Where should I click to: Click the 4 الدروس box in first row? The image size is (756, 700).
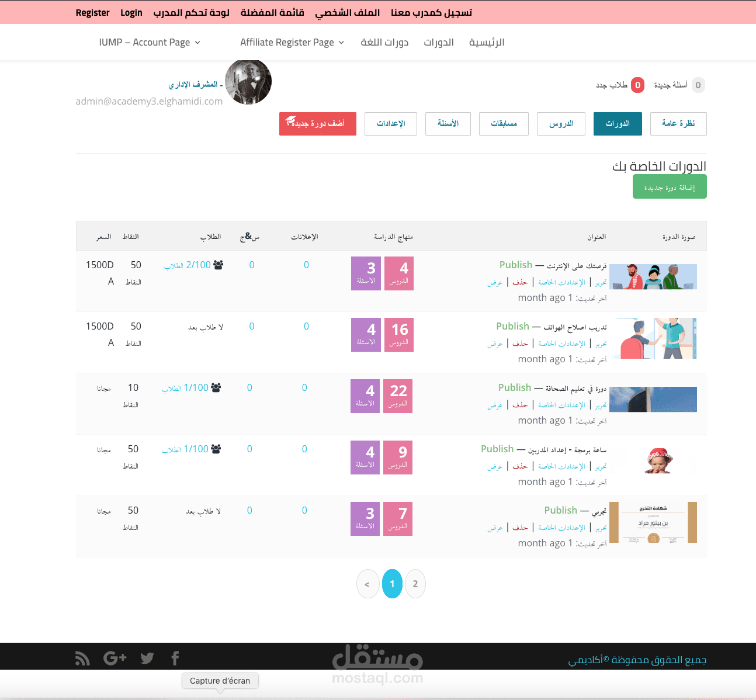(399, 273)
